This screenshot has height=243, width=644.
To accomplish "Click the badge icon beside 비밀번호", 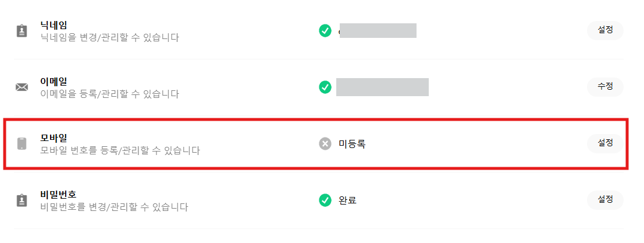I will click(22, 200).
